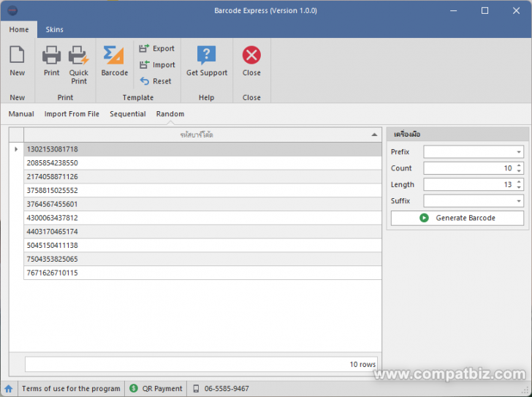Click the row indicator arrow for 1302153081718
The width and height of the screenshot is (532, 397).
pos(16,149)
